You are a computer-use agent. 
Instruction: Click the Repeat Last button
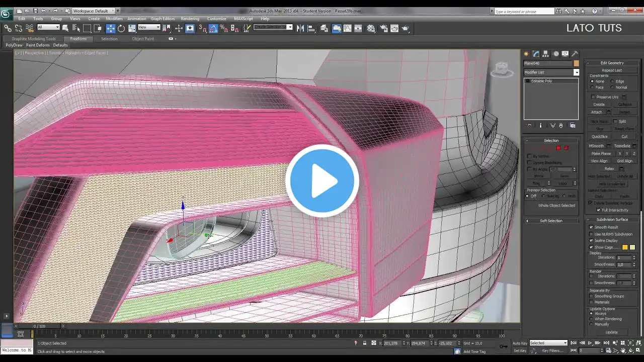coord(612,70)
